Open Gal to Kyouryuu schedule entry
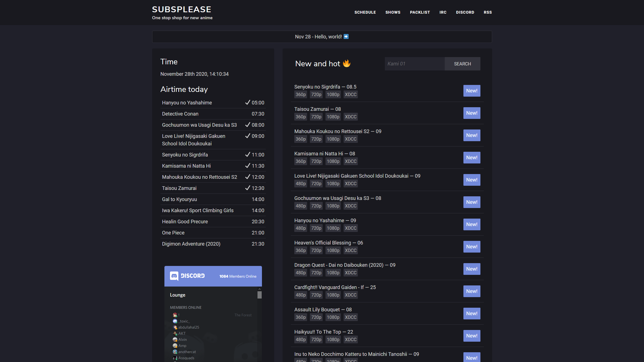The width and height of the screenshot is (644, 362). (179, 199)
